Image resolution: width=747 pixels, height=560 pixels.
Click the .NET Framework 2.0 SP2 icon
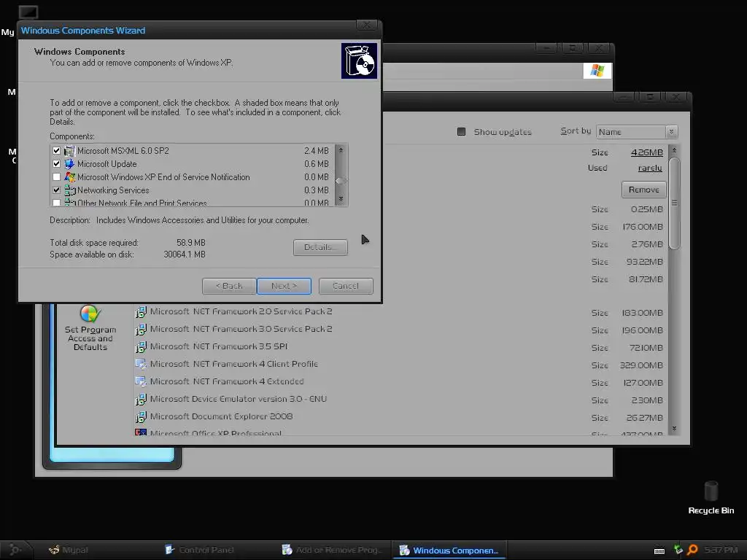[x=141, y=312]
